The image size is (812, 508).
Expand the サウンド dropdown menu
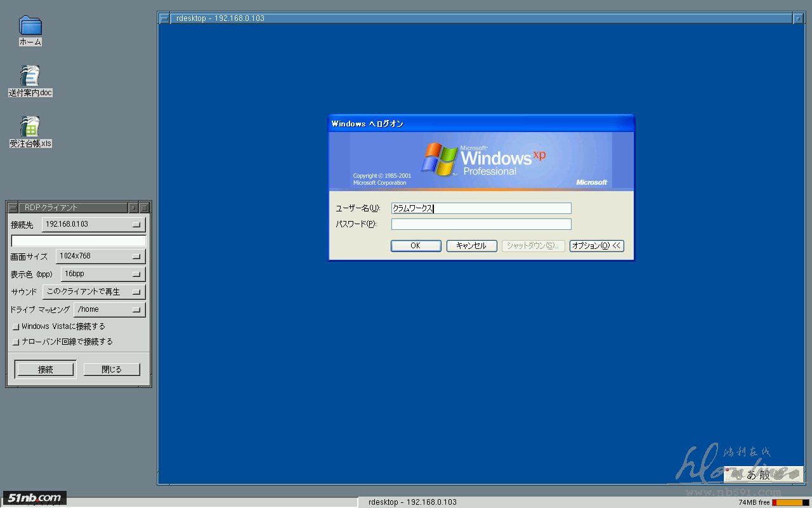tap(94, 292)
